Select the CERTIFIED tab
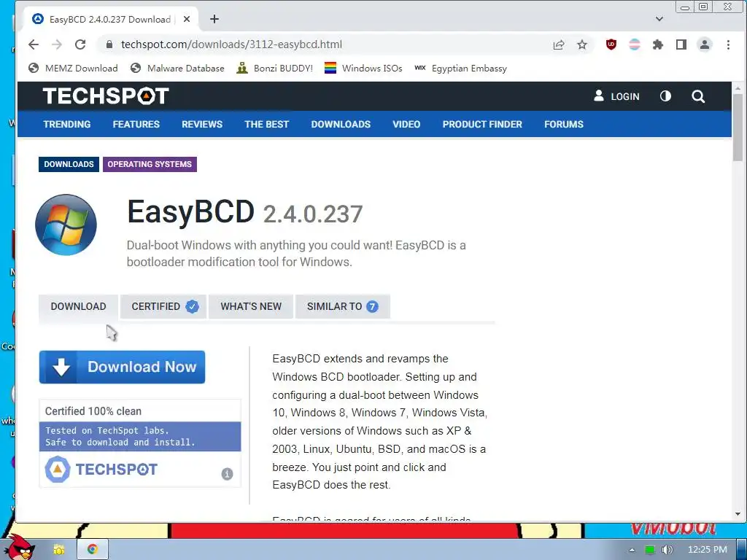This screenshot has width=747, height=560. pos(163,307)
